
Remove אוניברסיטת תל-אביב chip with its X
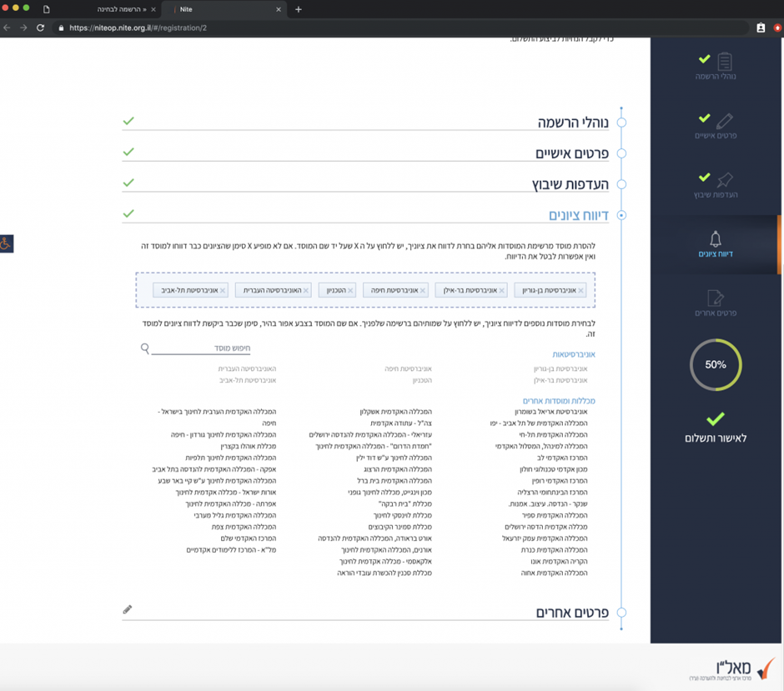click(x=223, y=291)
